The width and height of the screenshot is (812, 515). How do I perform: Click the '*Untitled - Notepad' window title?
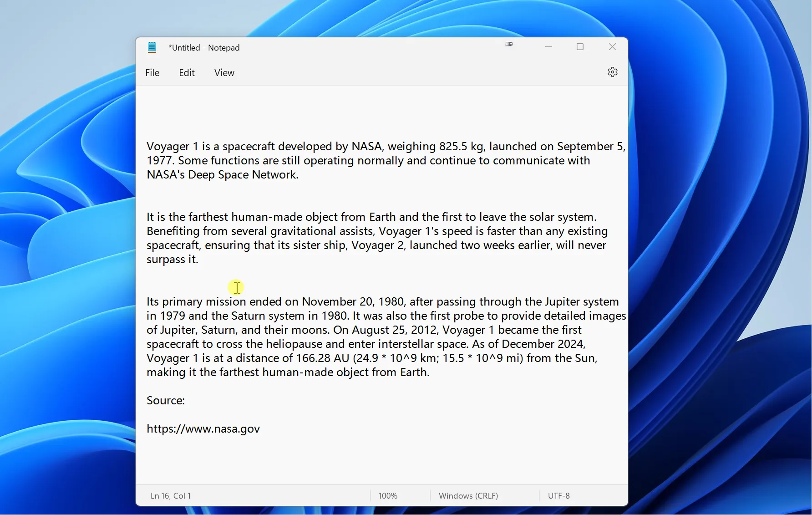coord(204,48)
